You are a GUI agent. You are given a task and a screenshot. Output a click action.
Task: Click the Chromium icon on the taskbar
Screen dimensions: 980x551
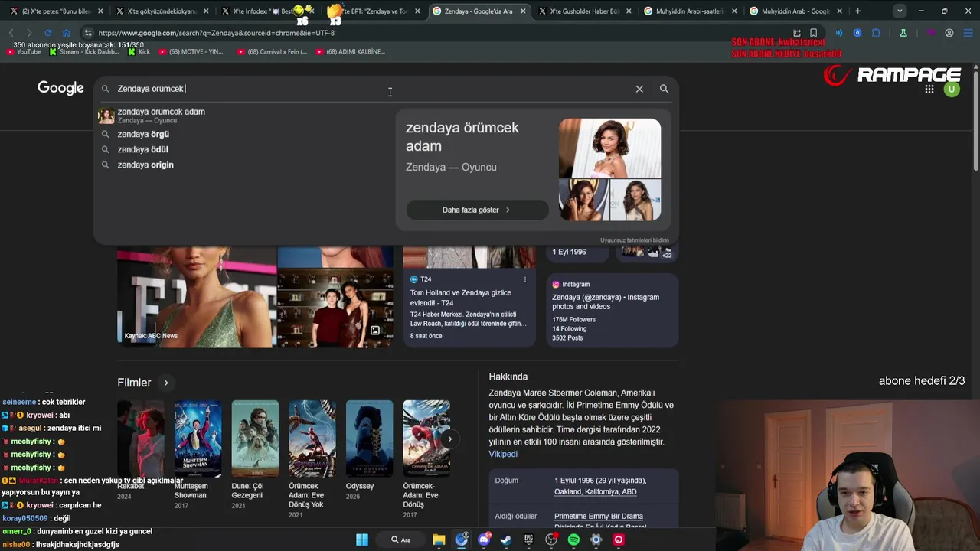[x=461, y=540]
